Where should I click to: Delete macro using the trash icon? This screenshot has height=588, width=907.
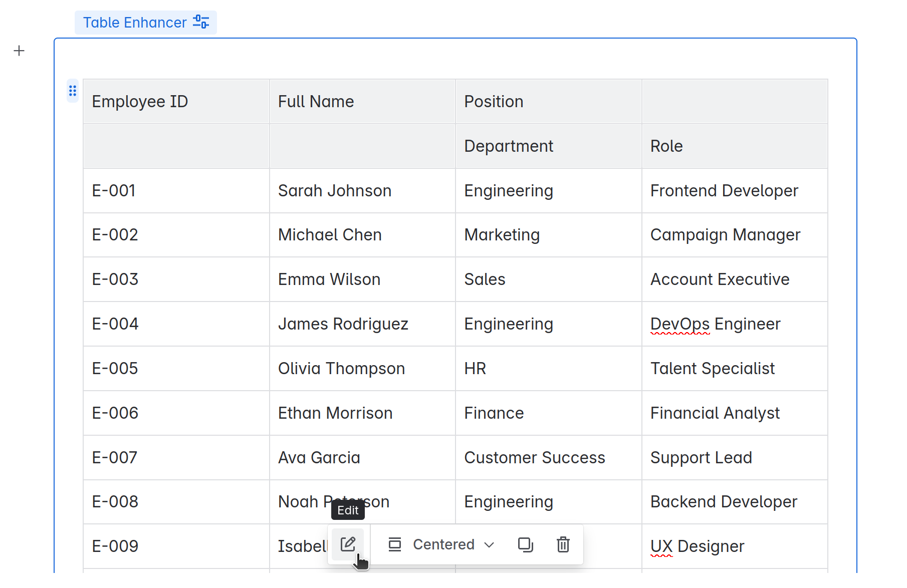(563, 544)
